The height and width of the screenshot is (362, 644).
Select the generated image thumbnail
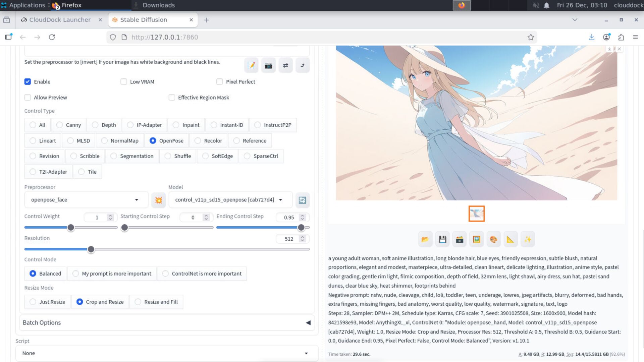tap(476, 214)
